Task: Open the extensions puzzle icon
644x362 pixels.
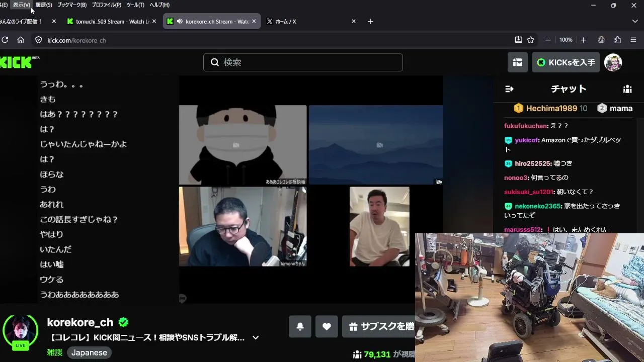Action: [x=617, y=40]
